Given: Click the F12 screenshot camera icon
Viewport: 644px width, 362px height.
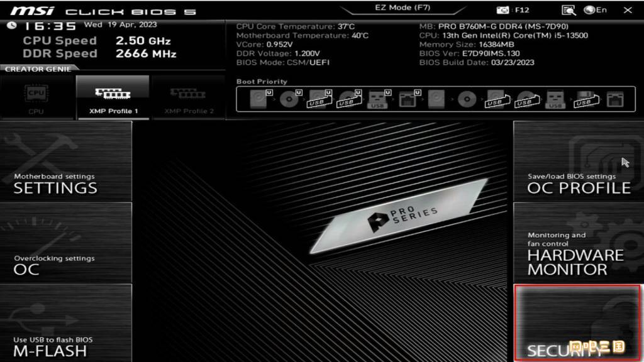Looking at the screenshot, I should (502, 10).
